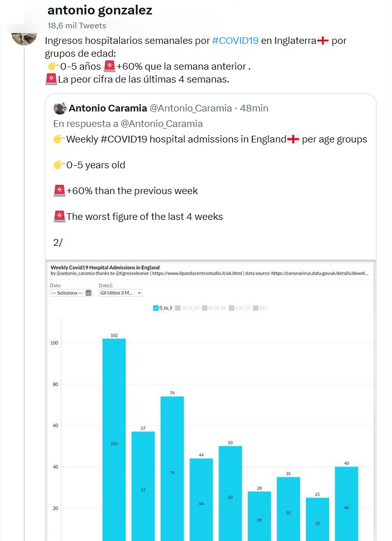Open the '--- Seleziona ---' date picker field
392x541 pixels.
tap(68, 293)
